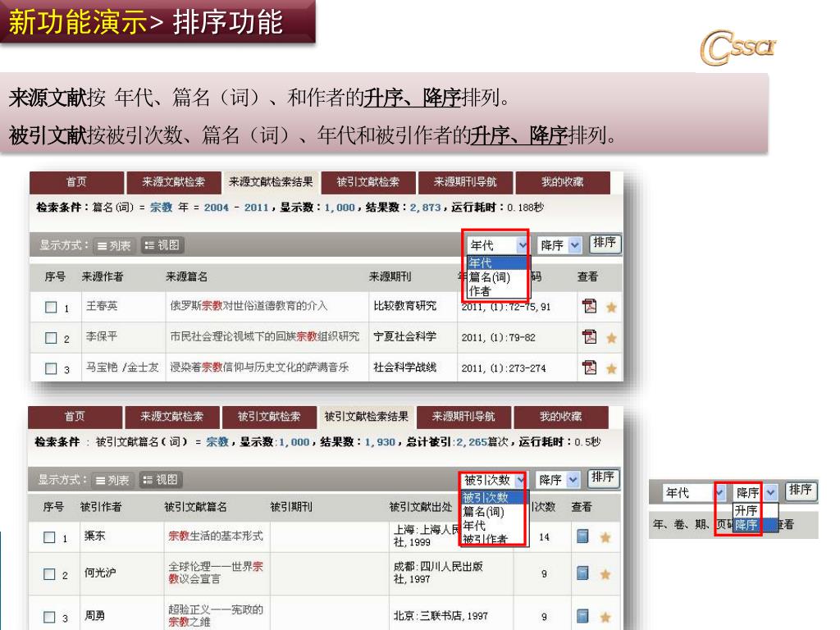Open book view icon for 周勇 row
This screenshot has width=840, height=630.
click(x=582, y=616)
